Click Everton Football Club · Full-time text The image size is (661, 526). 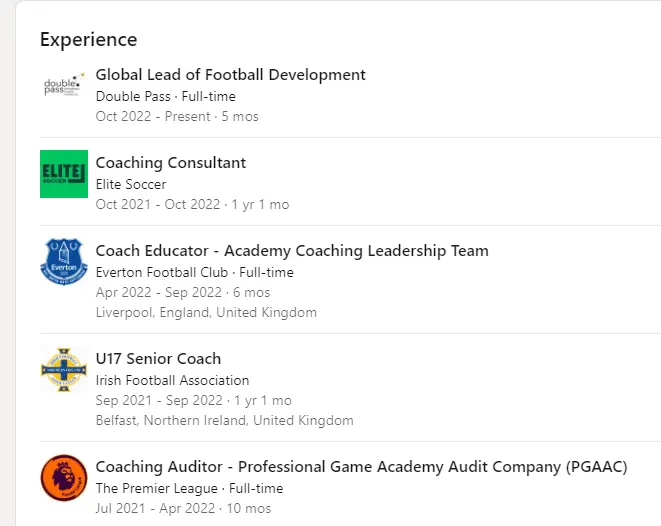(x=194, y=273)
